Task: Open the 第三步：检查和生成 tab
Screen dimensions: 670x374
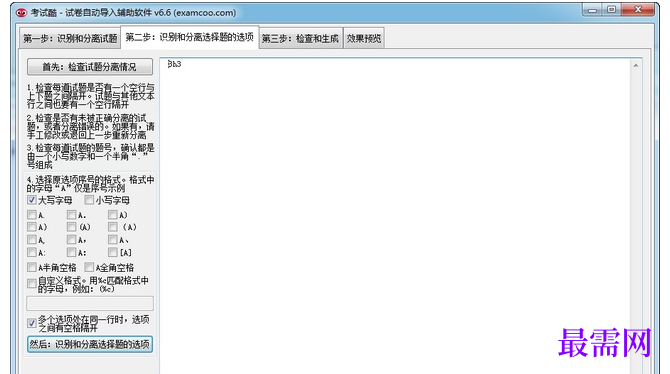Action: (x=300, y=38)
